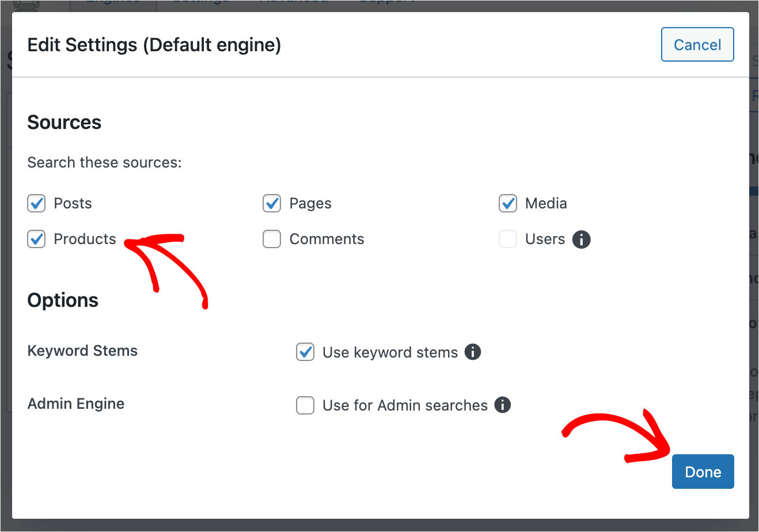Show info about Admin searches option
Viewport: 759px width, 532px height.
pos(503,405)
